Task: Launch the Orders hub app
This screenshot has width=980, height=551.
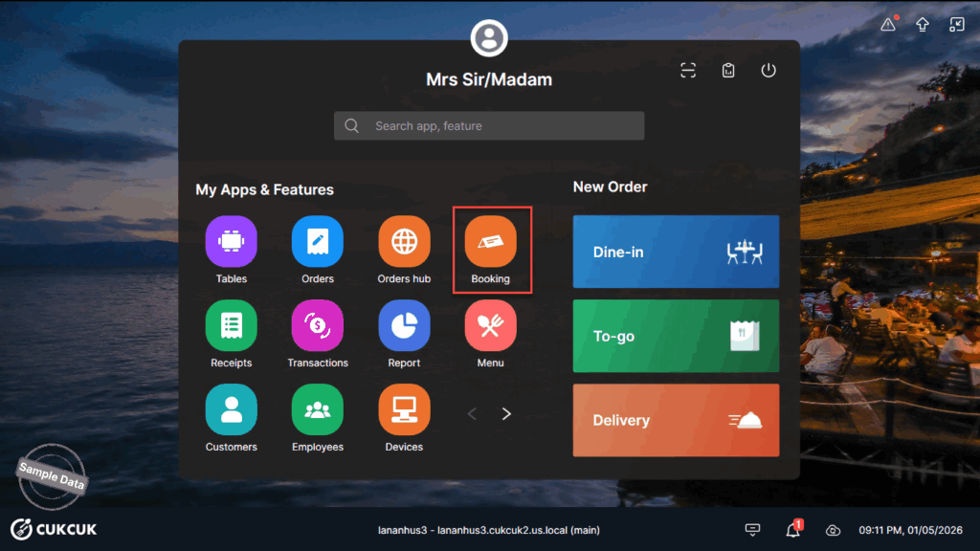Action: point(404,242)
